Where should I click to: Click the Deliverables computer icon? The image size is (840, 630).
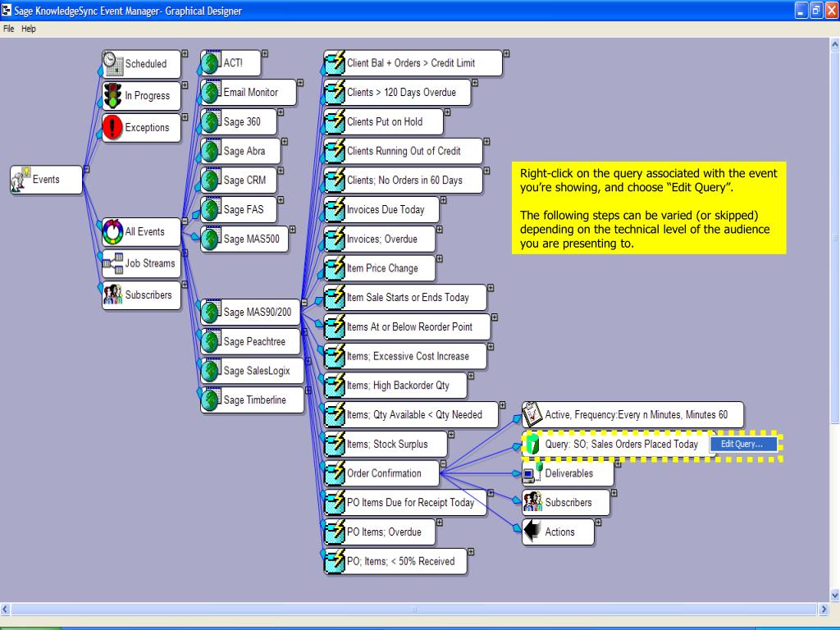(x=532, y=473)
